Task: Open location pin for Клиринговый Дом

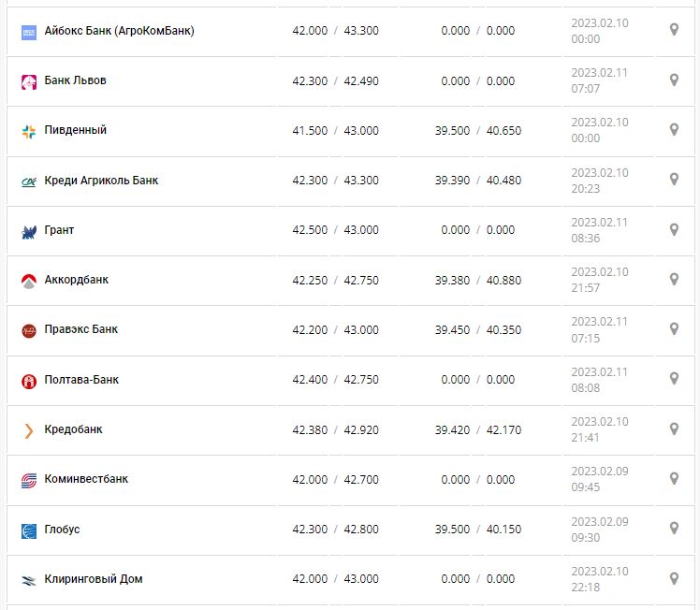Action: (x=673, y=578)
